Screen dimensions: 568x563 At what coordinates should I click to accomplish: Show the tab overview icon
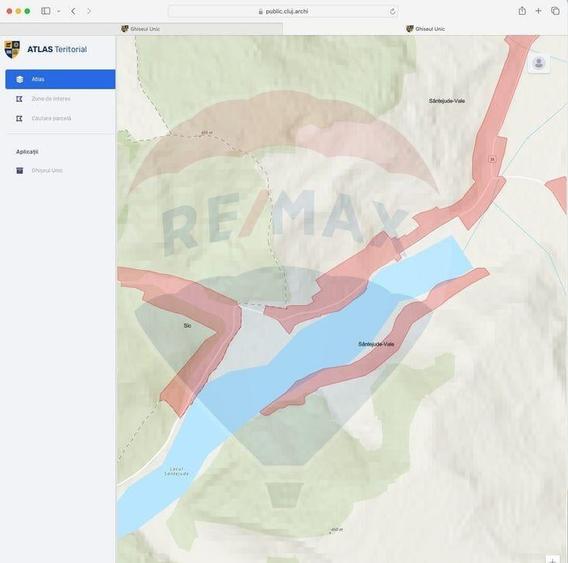click(x=555, y=11)
